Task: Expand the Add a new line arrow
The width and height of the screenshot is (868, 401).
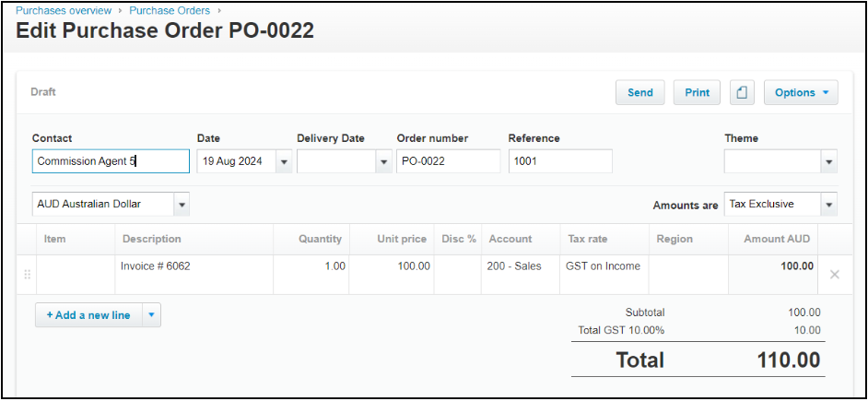Action: [151, 315]
